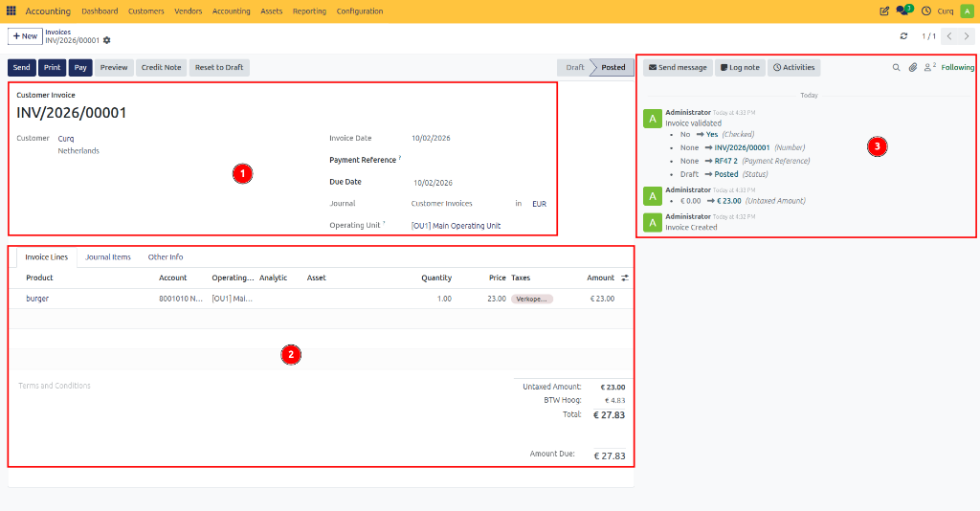This screenshot has width=980, height=511.
Task: Click Total amount € 27.83
Action: pyautogui.click(x=609, y=415)
